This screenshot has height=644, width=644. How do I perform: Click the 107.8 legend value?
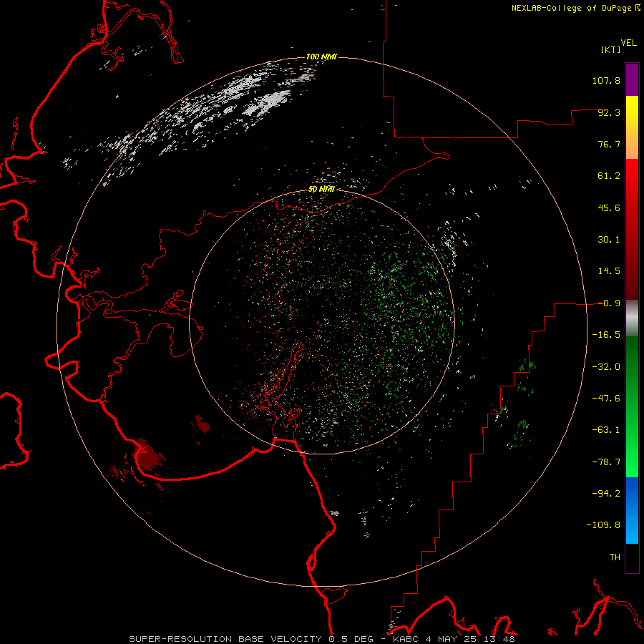click(x=606, y=80)
